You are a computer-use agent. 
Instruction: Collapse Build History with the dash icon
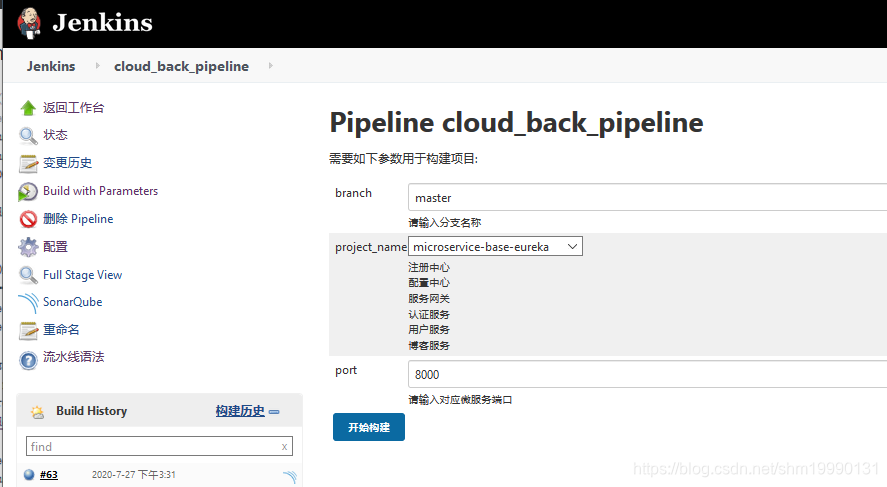[x=274, y=412]
